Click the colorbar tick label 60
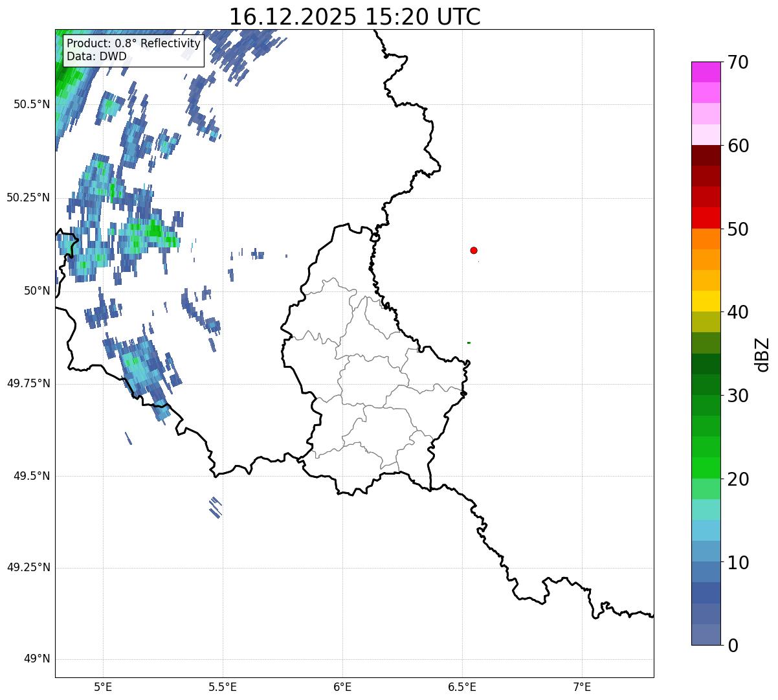Viewport: 778px width, 700px height. (x=738, y=146)
